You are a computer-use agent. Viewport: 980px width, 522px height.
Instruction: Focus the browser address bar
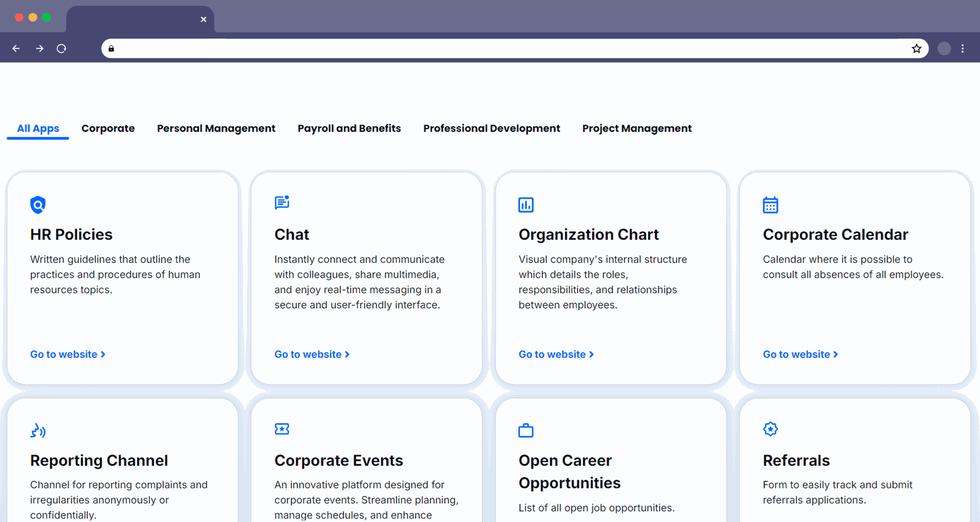(510, 49)
